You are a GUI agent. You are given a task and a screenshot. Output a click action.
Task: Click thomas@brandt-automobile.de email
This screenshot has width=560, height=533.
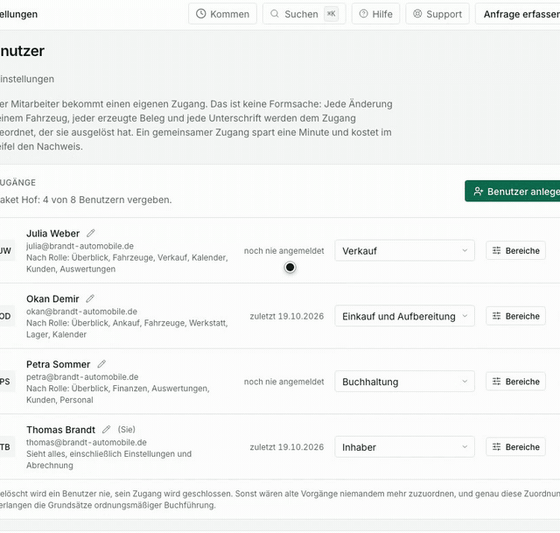pos(86,442)
